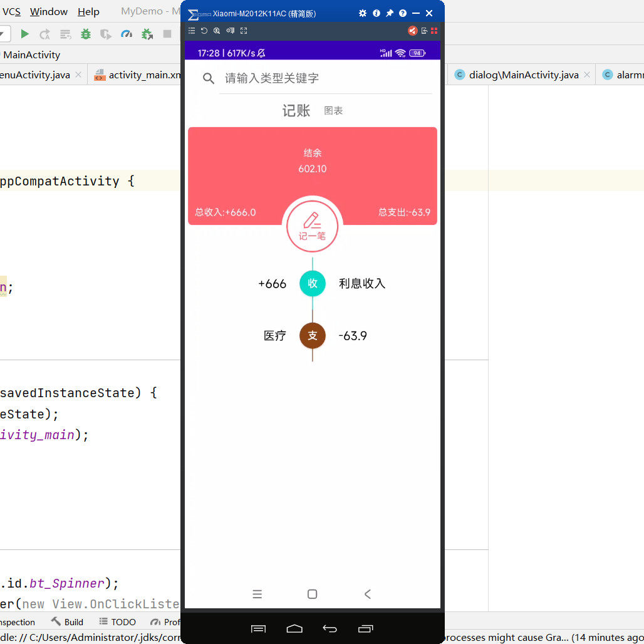Toggle always-on-top pin on emulator title bar
The image size is (644, 644).
coord(389,13)
